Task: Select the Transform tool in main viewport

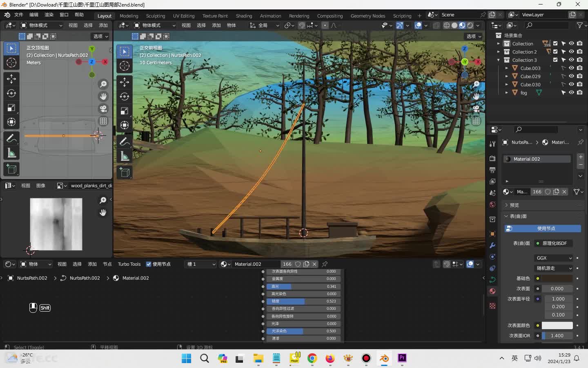Action: 125,125
